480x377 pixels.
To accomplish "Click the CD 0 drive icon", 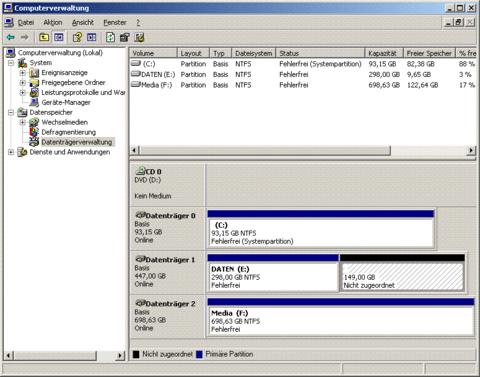I will coord(140,171).
